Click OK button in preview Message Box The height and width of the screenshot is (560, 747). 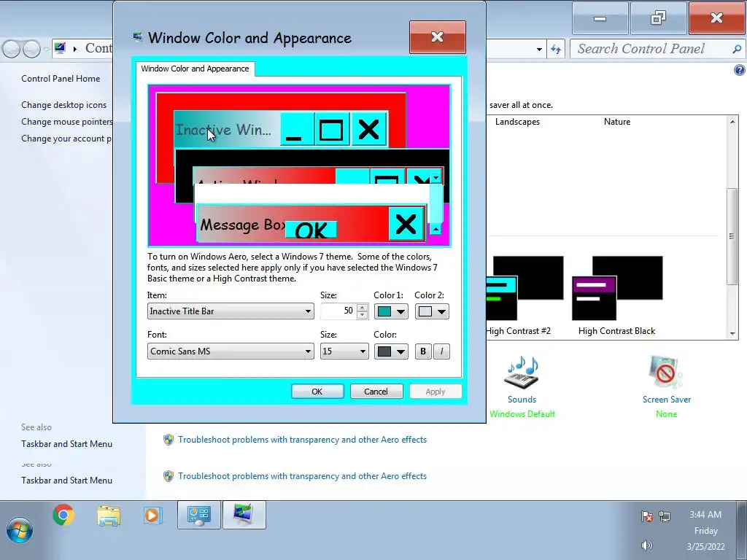[x=311, y=230]
